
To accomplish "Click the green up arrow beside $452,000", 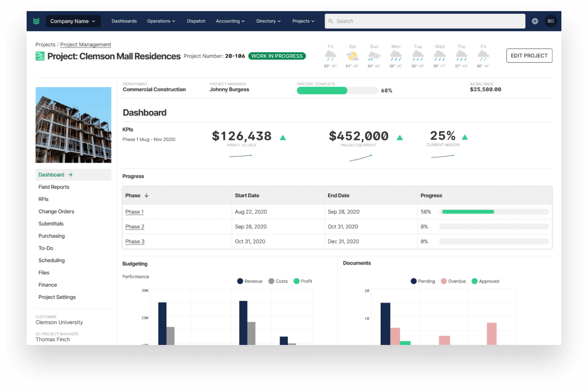I will [400, 138].
